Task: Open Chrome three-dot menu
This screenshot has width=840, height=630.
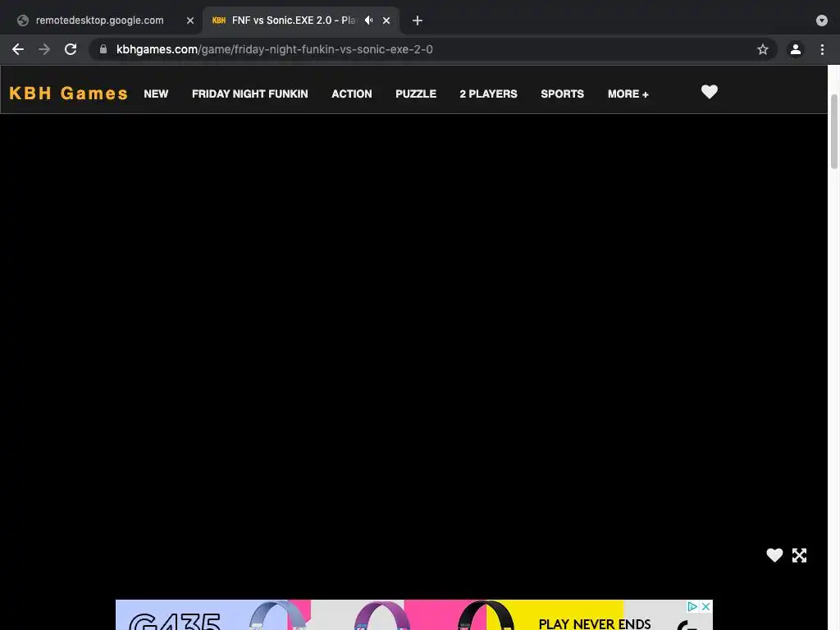Action: point(822,49)
